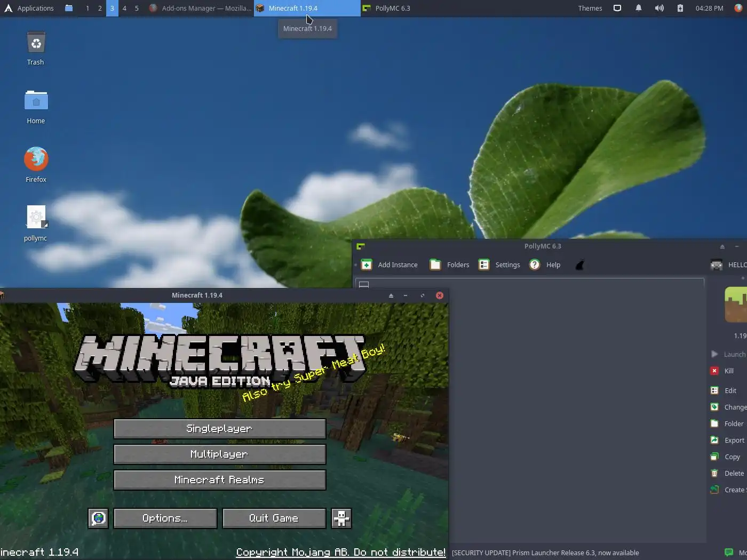
Task: Select the Home folder desktop icon
Action: tap(36, 107)
